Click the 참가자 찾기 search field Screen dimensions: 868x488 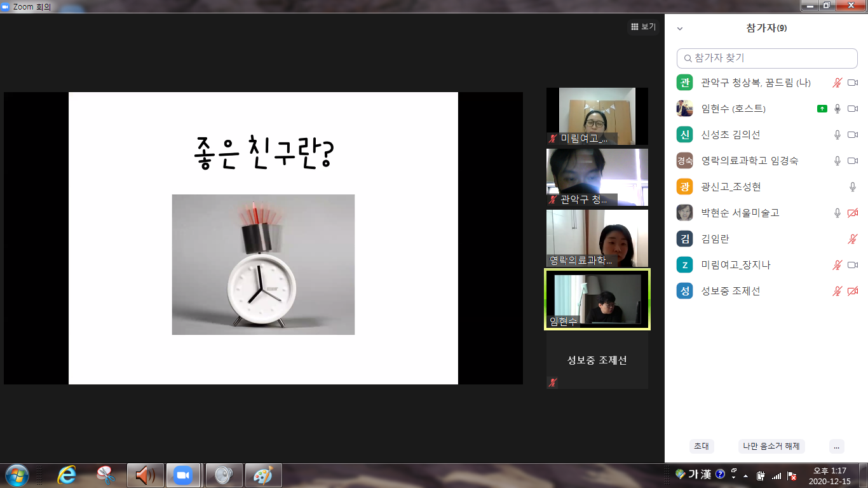[x=767, y=58]
